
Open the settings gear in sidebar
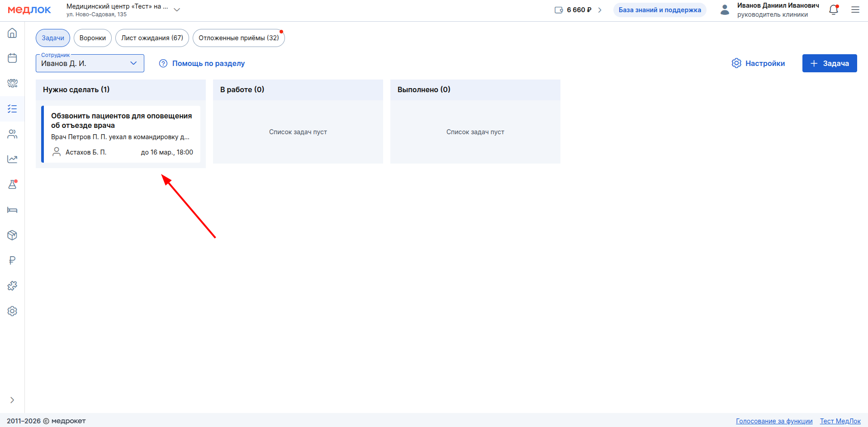(12, 311)
